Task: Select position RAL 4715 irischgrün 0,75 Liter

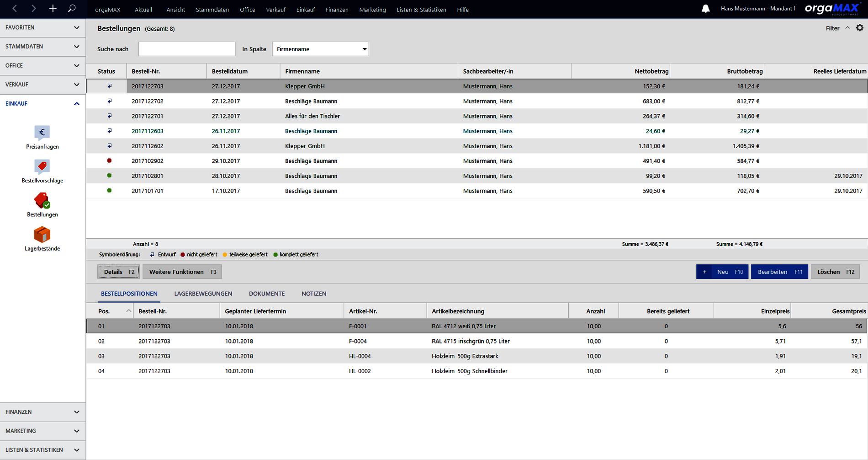Action: pyautogui.click(x=477, y=341)
